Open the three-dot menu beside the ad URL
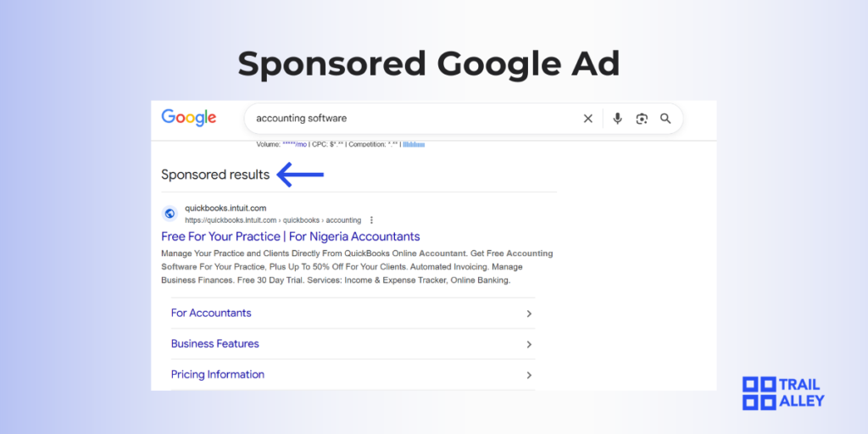The image size is (868, 434). pos(371,220)
